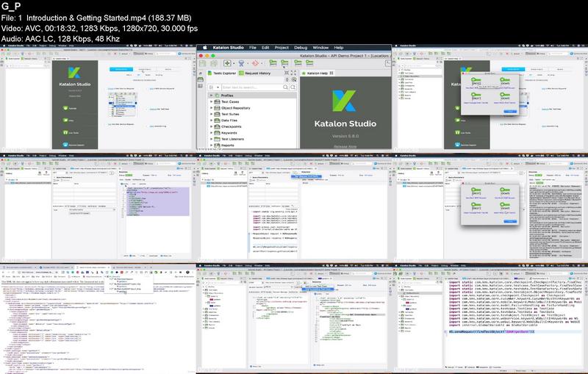Minimize the Tests Explorer panel
This screenshot has width=588, height=374.
click(x=287, y=73)
